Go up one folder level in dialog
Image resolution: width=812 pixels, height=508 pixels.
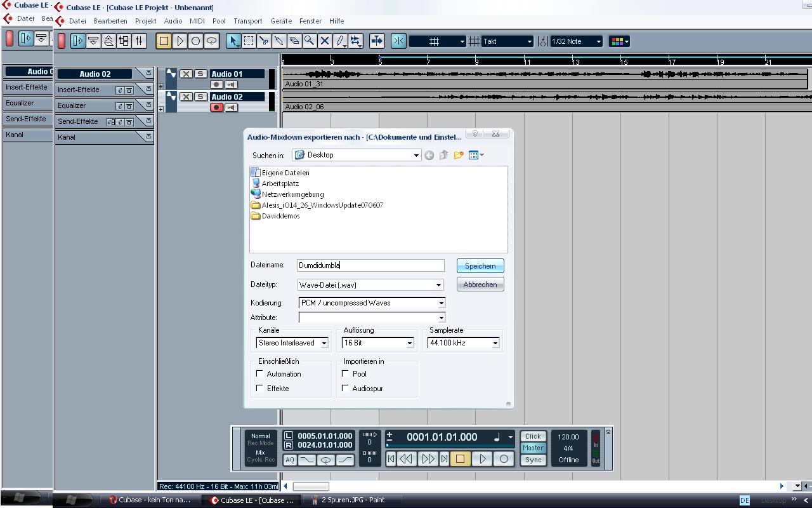click(443, 155)
